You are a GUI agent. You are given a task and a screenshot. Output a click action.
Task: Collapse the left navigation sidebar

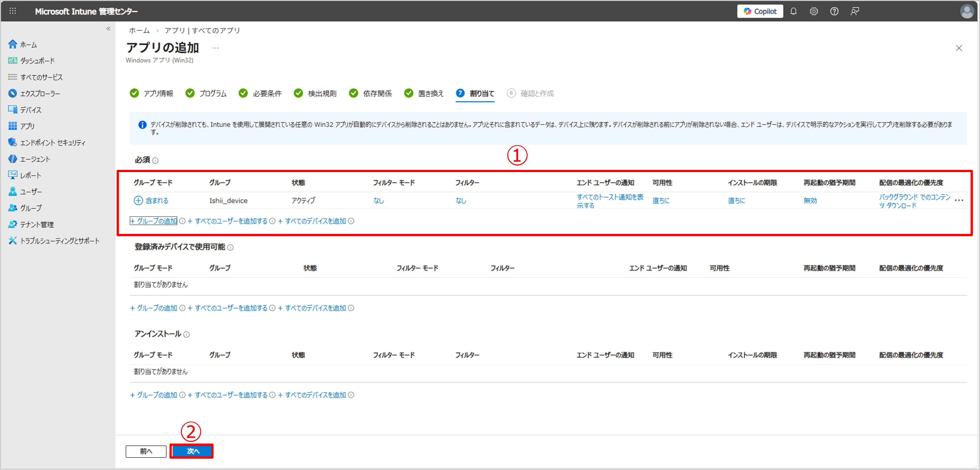click(108, 29)
